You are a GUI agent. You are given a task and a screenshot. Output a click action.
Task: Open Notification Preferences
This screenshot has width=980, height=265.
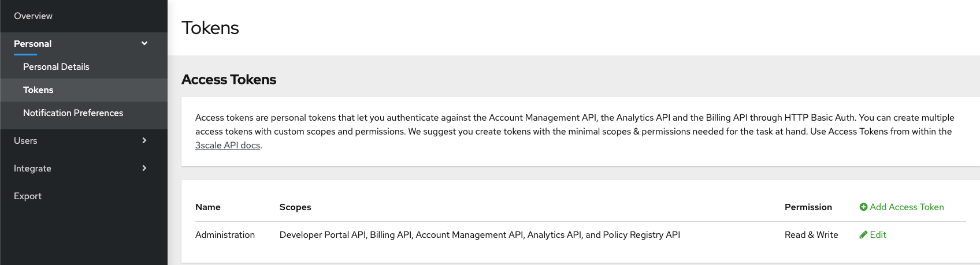pyautogui.click(x=73, y=113)
